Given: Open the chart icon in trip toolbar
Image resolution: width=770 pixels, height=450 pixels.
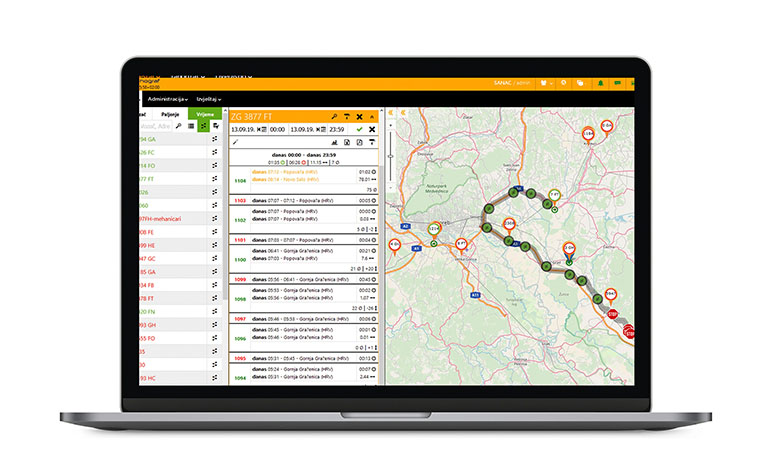Looking at the screenshot, I should click(332, 143).
